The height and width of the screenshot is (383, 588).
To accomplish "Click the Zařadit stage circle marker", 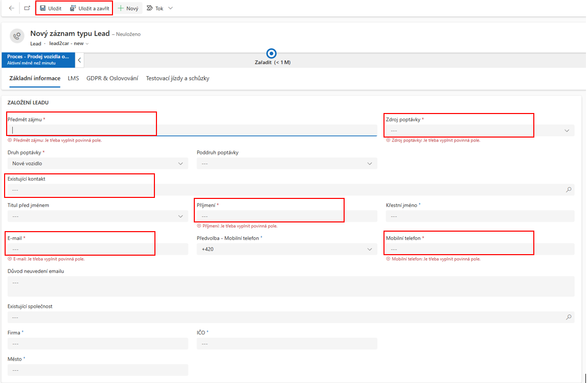I will point(272,53).
